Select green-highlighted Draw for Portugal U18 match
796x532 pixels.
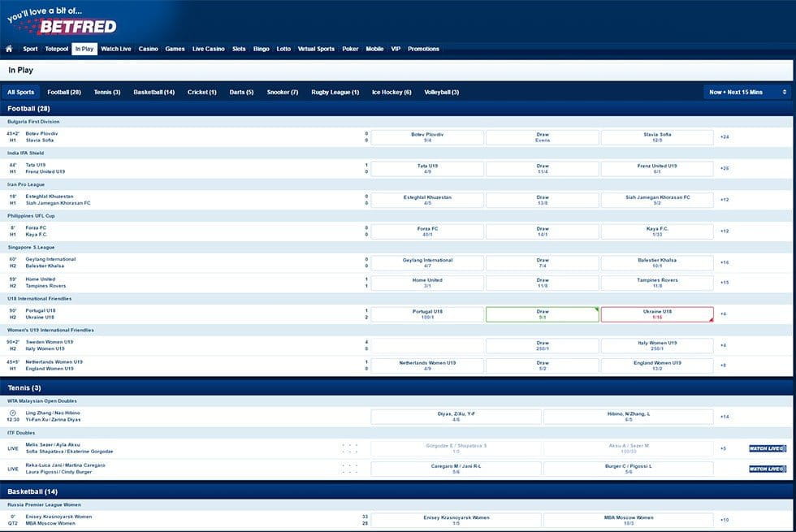543,314
